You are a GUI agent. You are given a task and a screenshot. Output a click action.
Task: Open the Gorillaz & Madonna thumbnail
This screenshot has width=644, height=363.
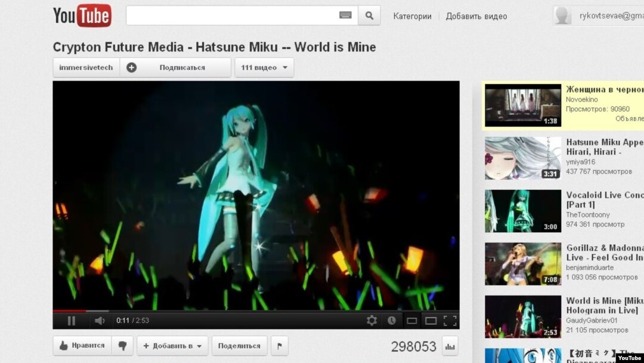tap(523, 264)
